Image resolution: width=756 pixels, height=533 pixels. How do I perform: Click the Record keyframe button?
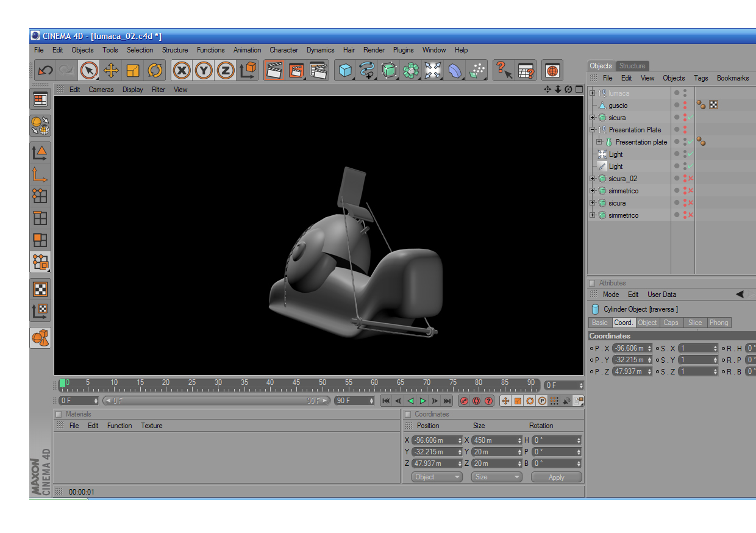click(x=463, y=401)
